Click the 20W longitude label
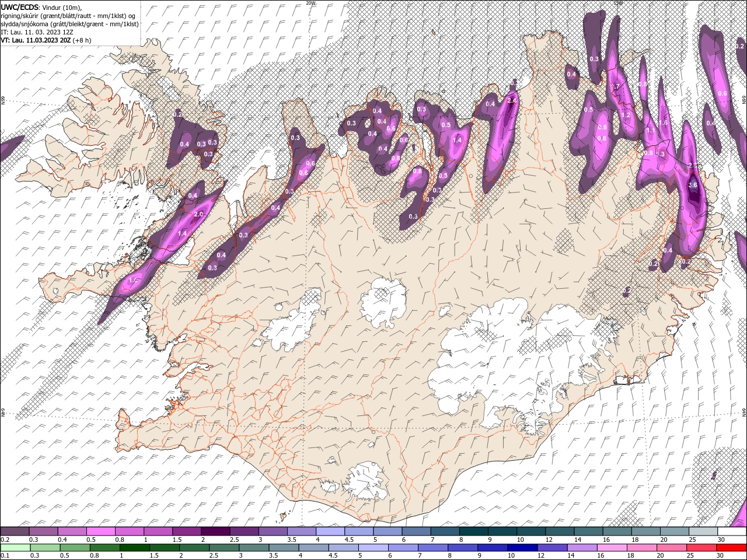This screenshot has height=560, width=747. tap(311, 3)
